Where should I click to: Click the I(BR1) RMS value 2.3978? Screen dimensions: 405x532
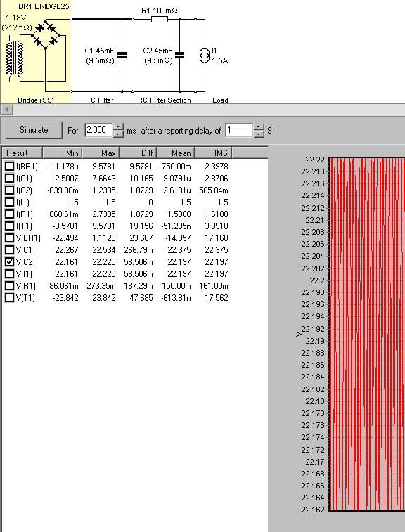click(x=217, y=167)
